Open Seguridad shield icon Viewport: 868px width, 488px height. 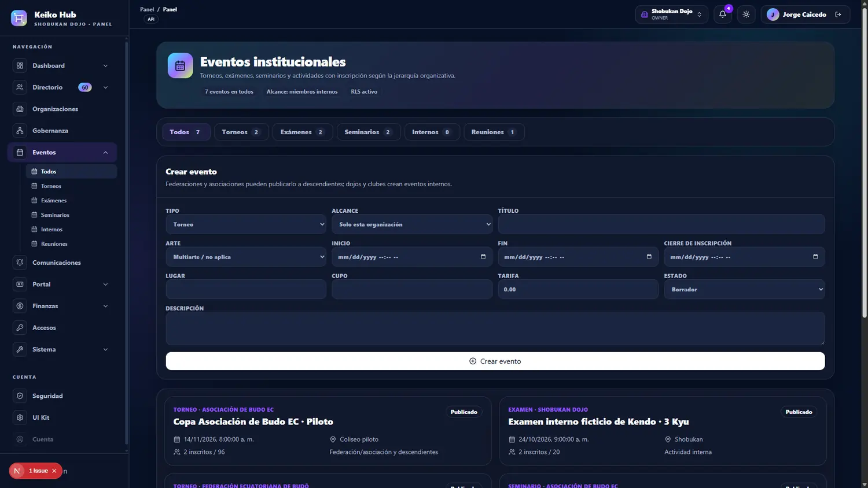coord(20,396)
